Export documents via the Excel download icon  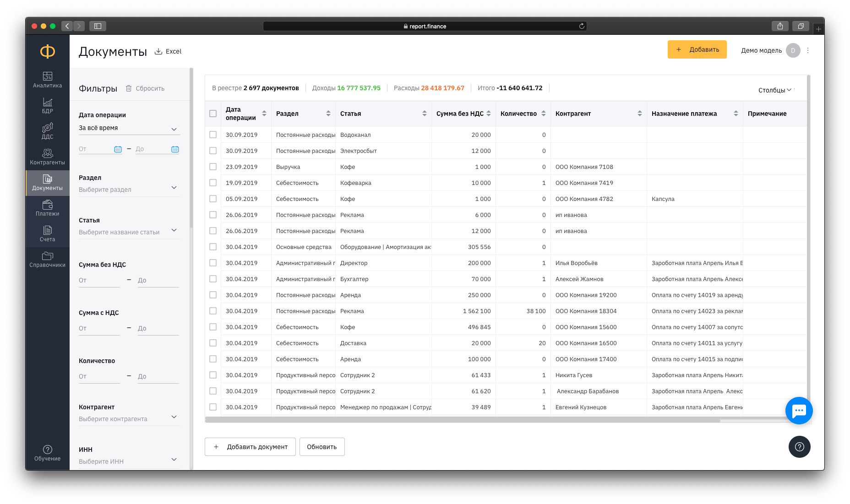pyautogui.click(x=158, y=51)
